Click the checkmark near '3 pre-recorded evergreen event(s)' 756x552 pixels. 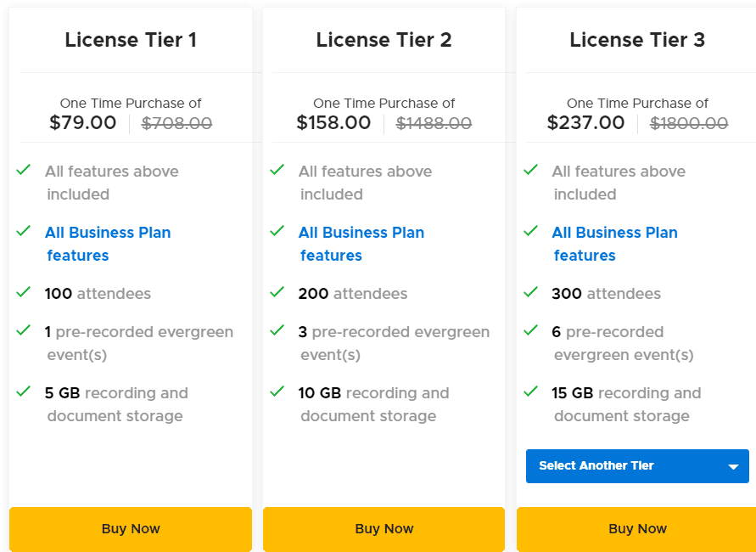click(277, 331)
